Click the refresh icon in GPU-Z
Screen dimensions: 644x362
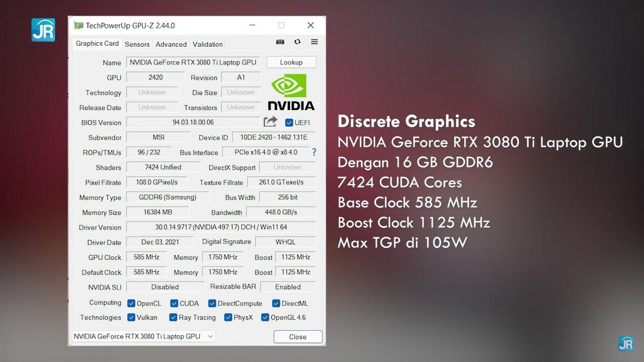click(x=297, y=42)
